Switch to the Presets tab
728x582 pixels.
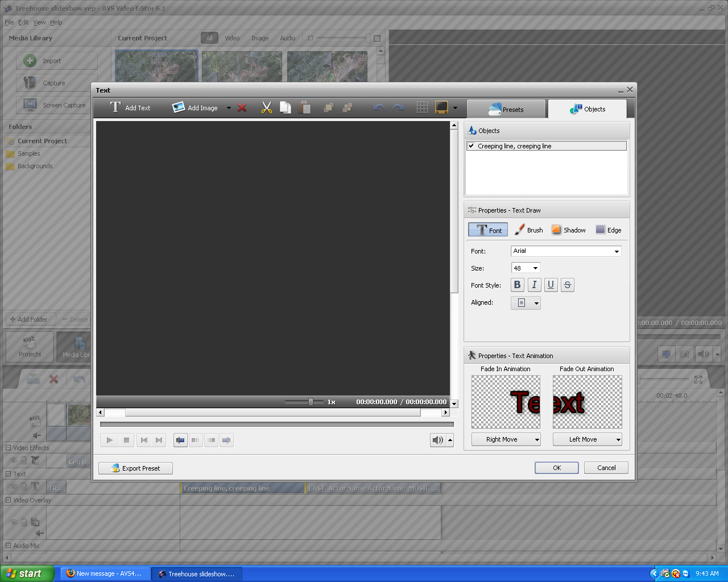coord(506,109)
